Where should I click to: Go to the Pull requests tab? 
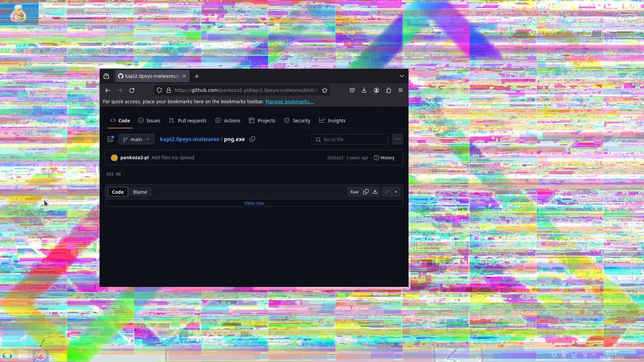(x=188, y=121)
